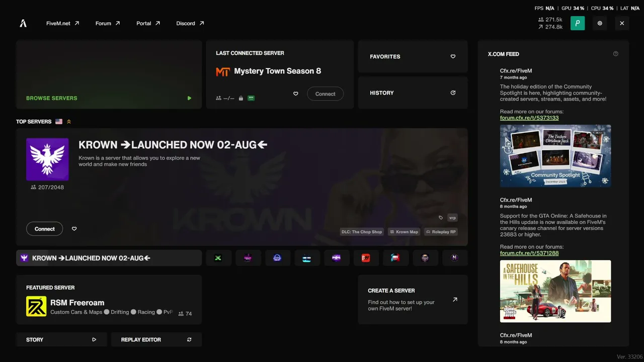Select the US flag next to Top Servers
Image resolution: width=644 pixels, height=362 pixels.
[x=59, y=122]
